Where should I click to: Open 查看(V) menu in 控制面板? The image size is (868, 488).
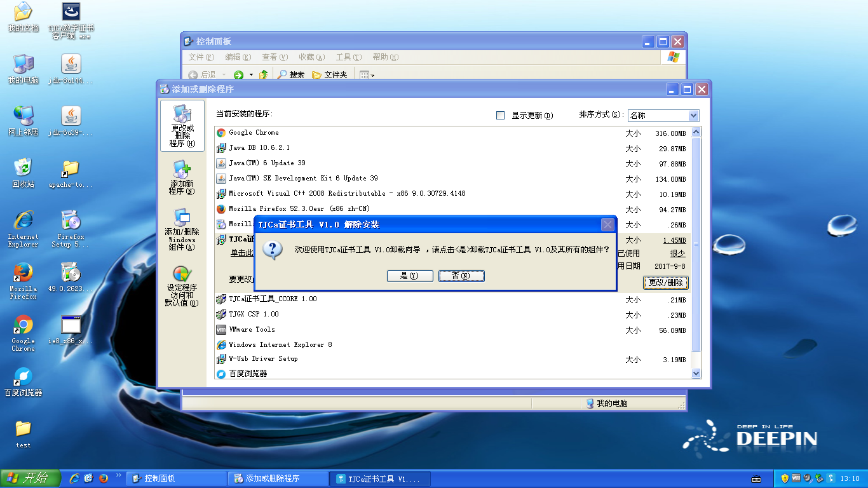[275, 57]
